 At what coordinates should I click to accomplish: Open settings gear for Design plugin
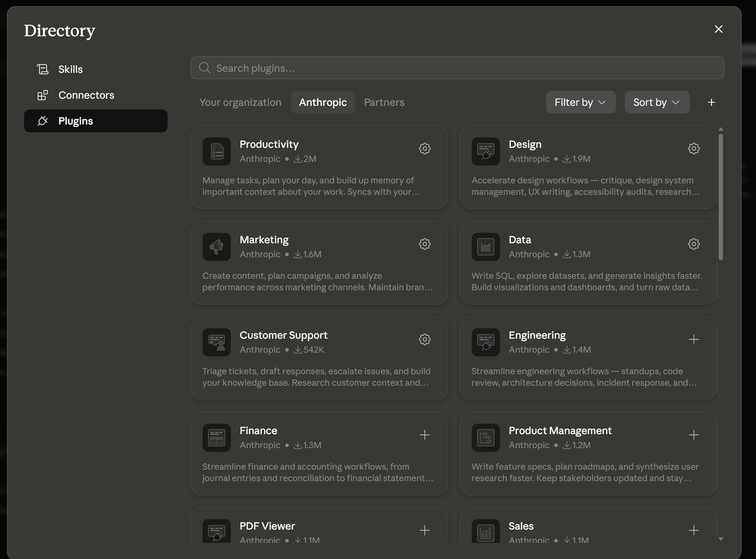pyautogui.click(x=694, y=149)
